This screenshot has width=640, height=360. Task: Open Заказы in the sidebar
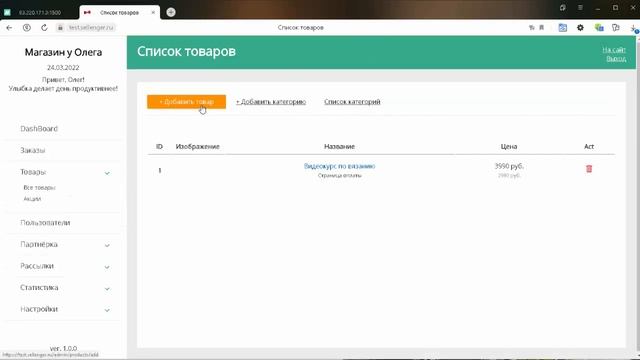[x=33, y=150]
